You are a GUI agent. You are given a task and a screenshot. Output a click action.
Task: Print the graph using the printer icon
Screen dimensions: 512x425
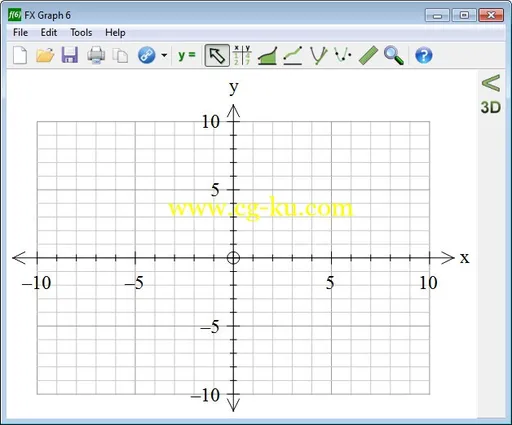click(96, 55)
